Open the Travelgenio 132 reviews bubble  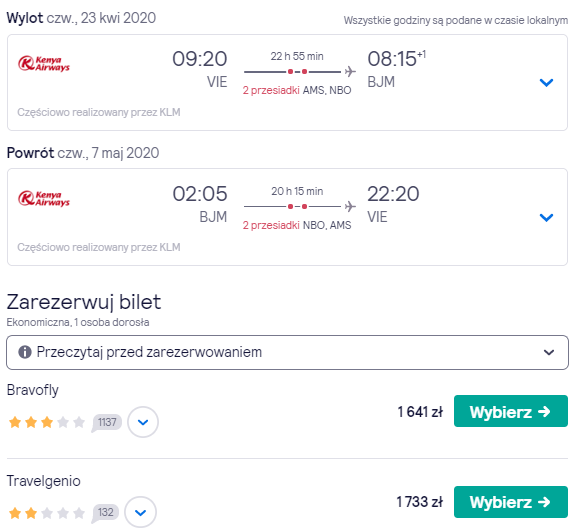[105, 512]
